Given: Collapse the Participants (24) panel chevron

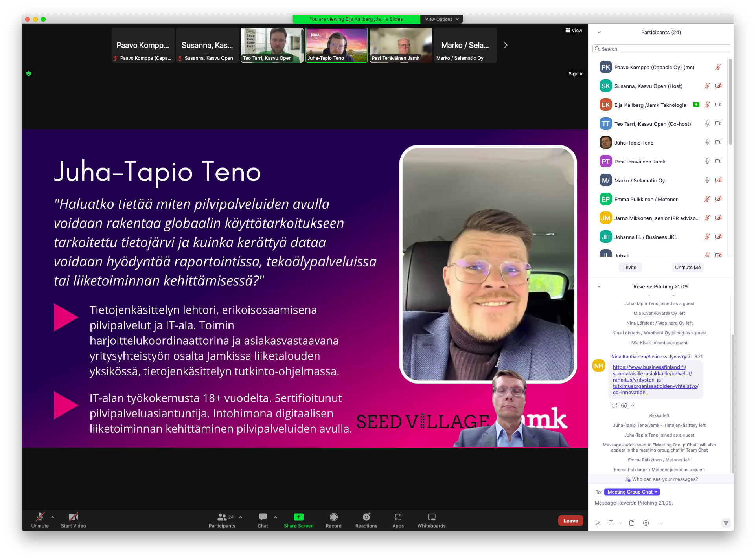Looking at the screenshot, I should [599, 33].
